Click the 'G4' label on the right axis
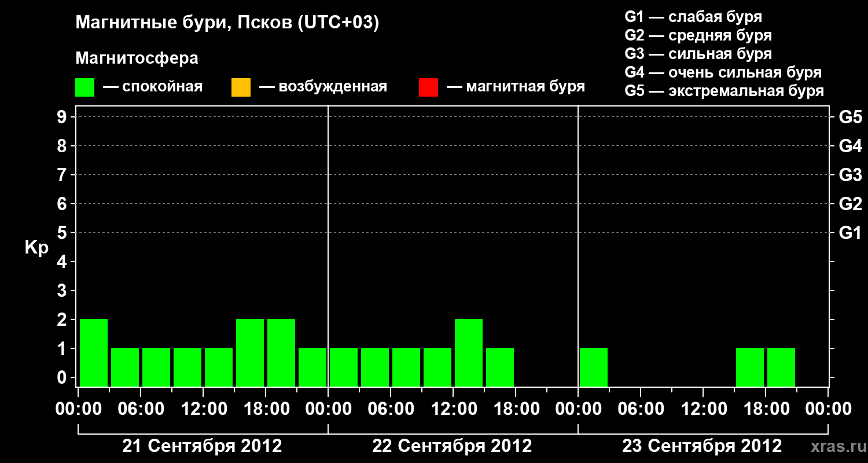This screenshot has width=868, height=463. click(850, 146)
